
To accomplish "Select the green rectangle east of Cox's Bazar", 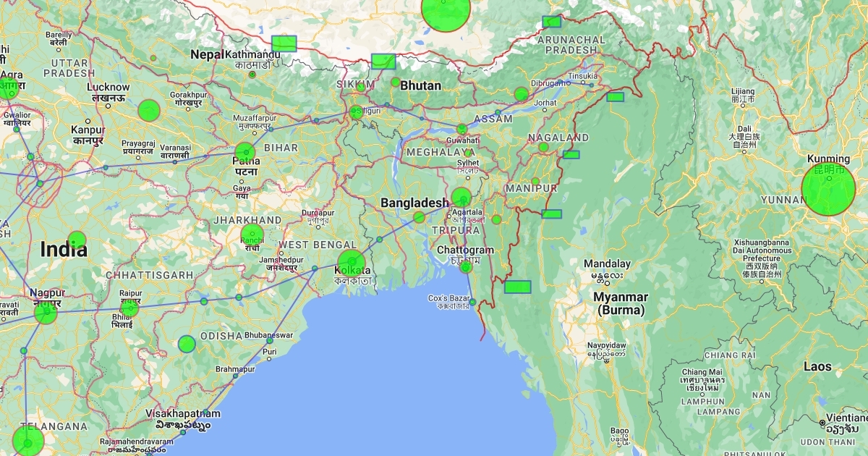I will point(518,287).
